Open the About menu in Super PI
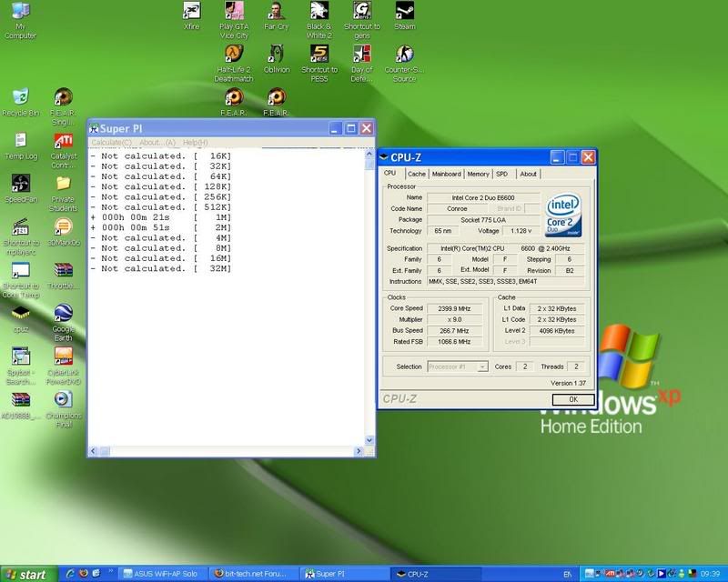This screenshot has height=582, width=728. click(157, 143)
